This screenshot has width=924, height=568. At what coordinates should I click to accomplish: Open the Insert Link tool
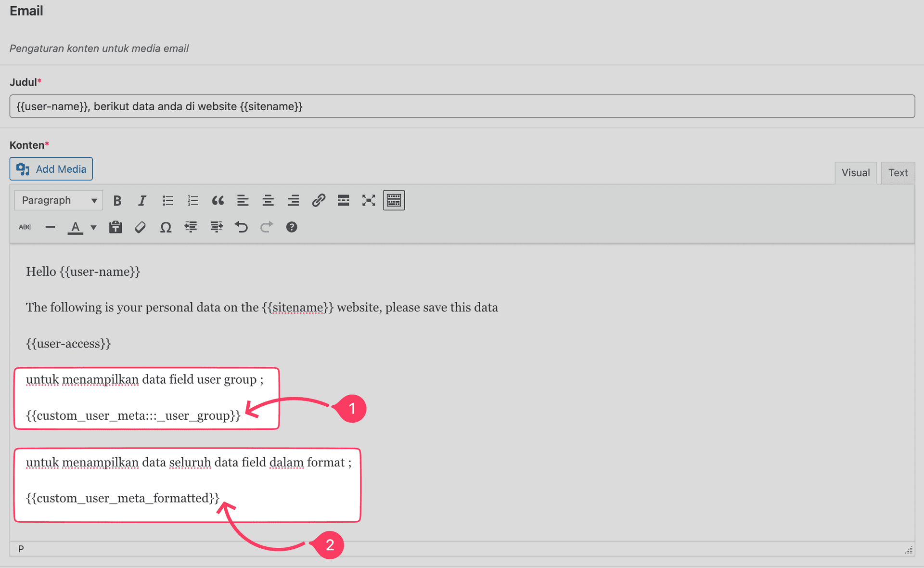click(319, 200)
